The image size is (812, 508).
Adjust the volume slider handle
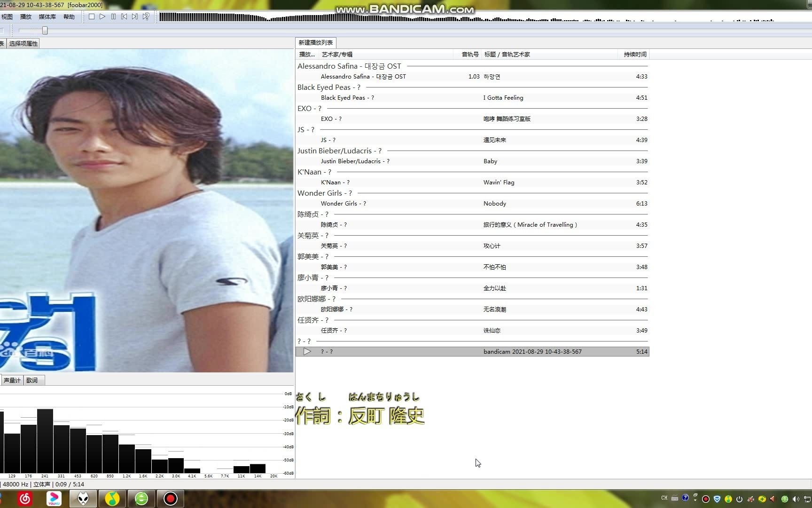(x=45, y=31)
